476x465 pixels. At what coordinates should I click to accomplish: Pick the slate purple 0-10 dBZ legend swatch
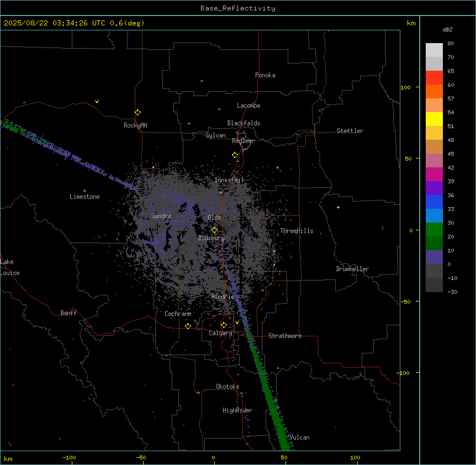click(x=434, y=257)
